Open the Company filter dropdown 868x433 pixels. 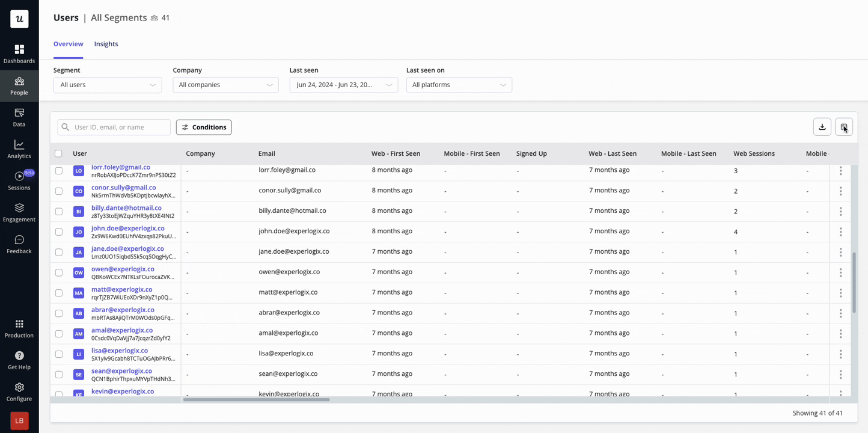point(225,85)
